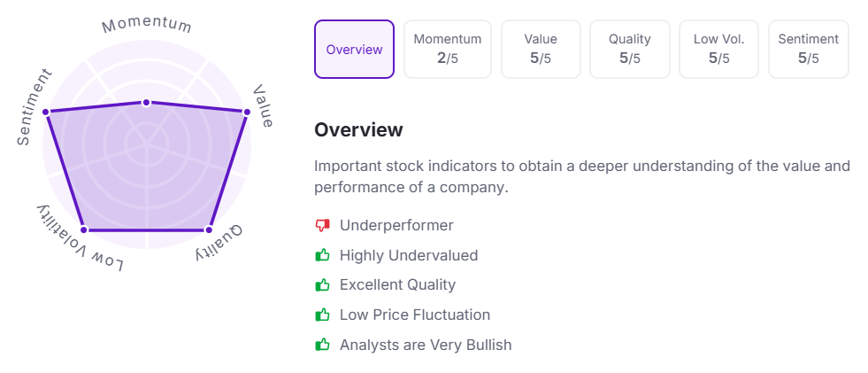Click the Momentum data point on radar chart
This screenshot has height=373, width=868.
147,102
